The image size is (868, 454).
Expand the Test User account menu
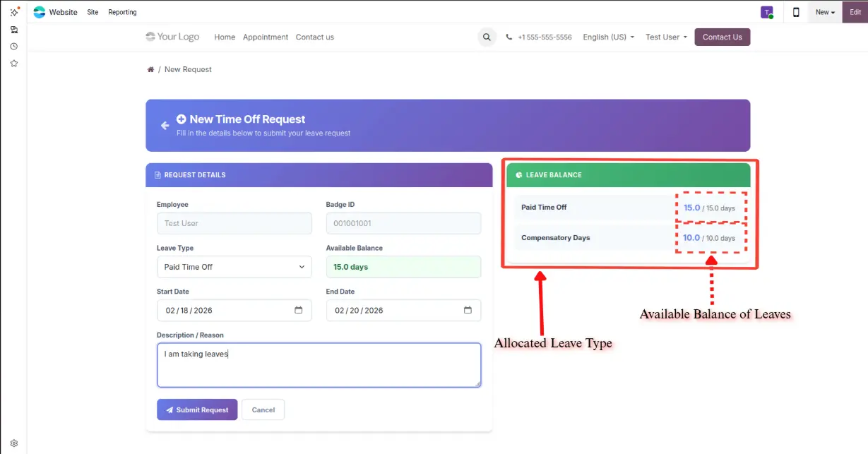point(665,37)
